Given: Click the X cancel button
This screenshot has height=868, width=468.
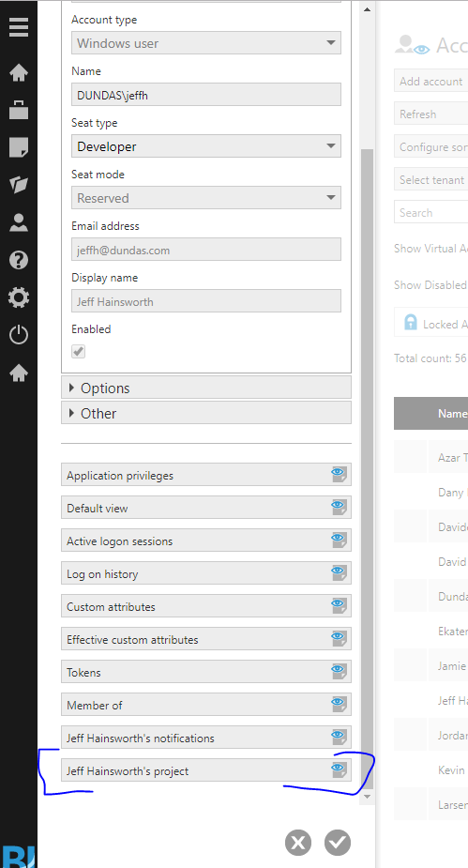Looking at the screenshot, I should click(x=298, y=843).
